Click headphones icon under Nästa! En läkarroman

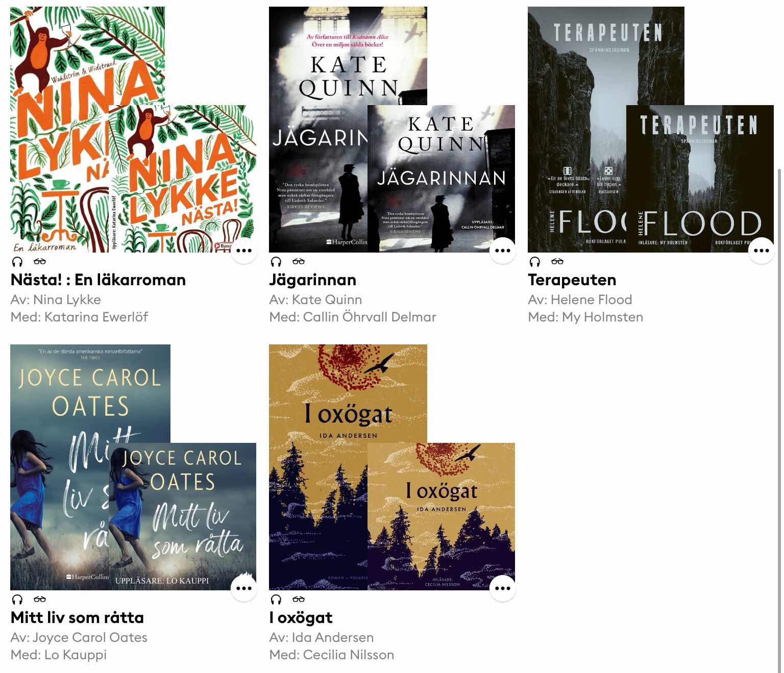(17, 262)
